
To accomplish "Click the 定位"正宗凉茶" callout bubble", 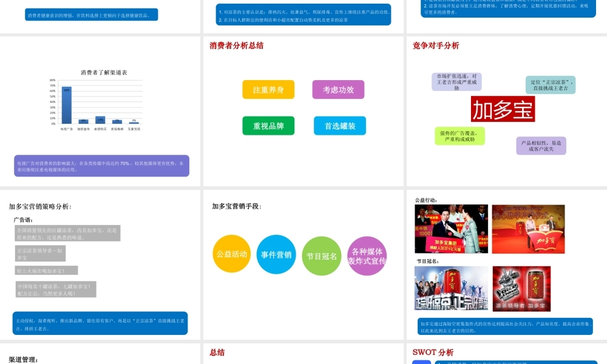I will tap(551, 85).
